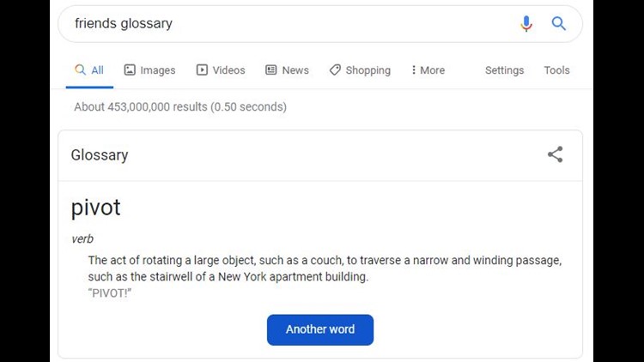Switch to the News results tab
This screenshot has height=362, width=644.
point(287,70)
